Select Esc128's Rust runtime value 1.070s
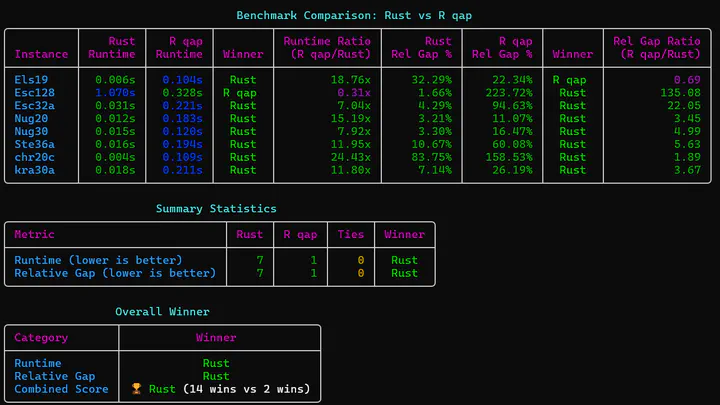This screenshot has height=405, width=720. point(113,92)
